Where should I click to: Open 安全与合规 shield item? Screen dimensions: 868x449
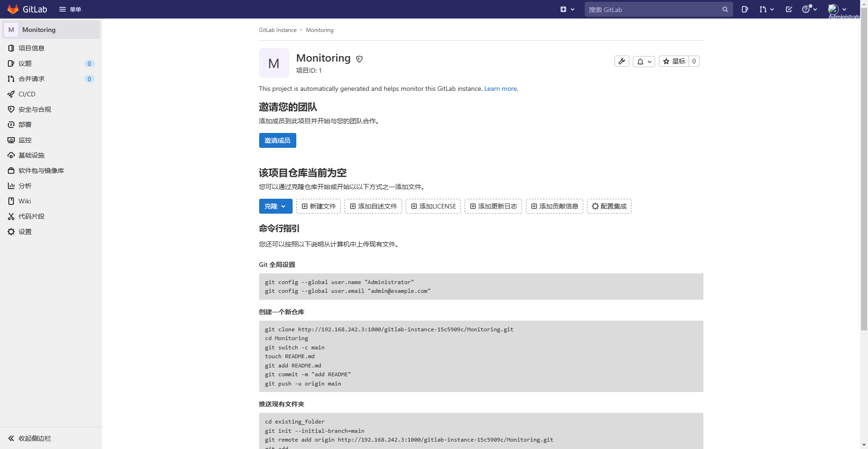click(51, 109)
